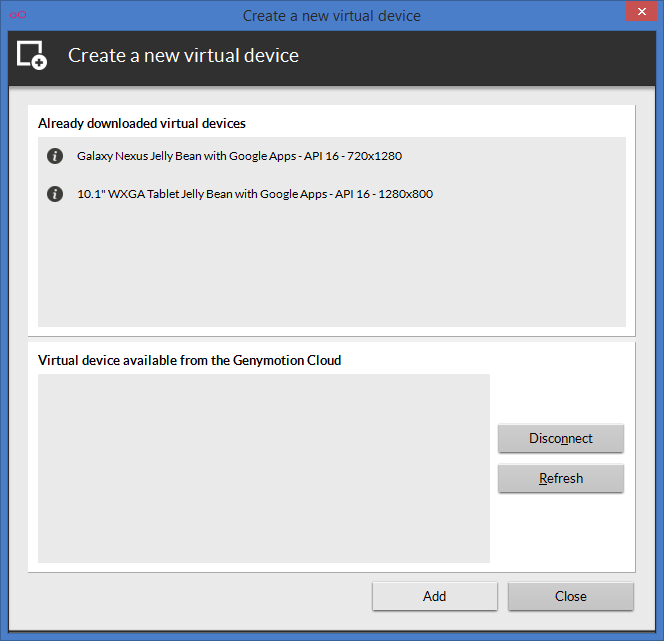Image resolution: width=664 pixels, height=641 pixels.
Task: Click info icon for Galaxy Nexus device
Action: [55, 156]
